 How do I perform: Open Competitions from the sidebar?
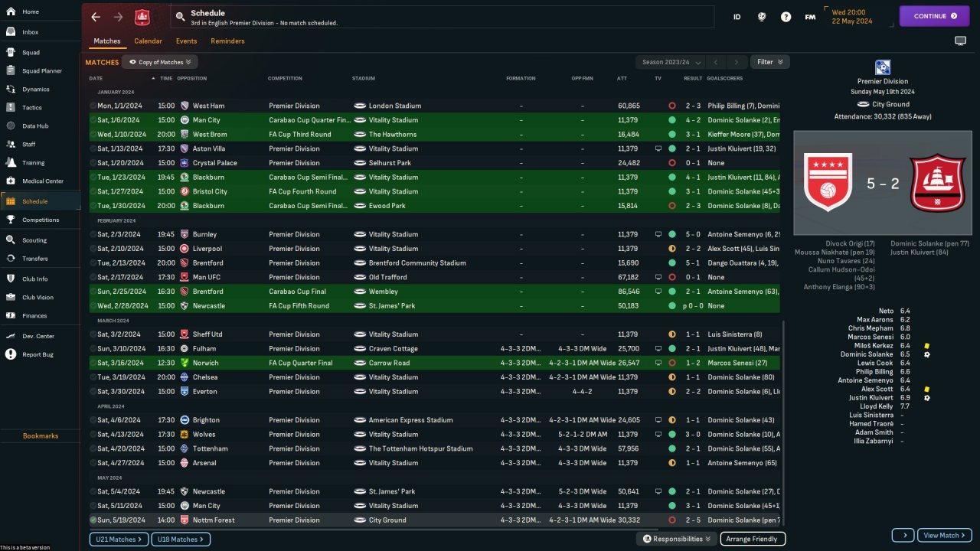[x=40, y=220]
